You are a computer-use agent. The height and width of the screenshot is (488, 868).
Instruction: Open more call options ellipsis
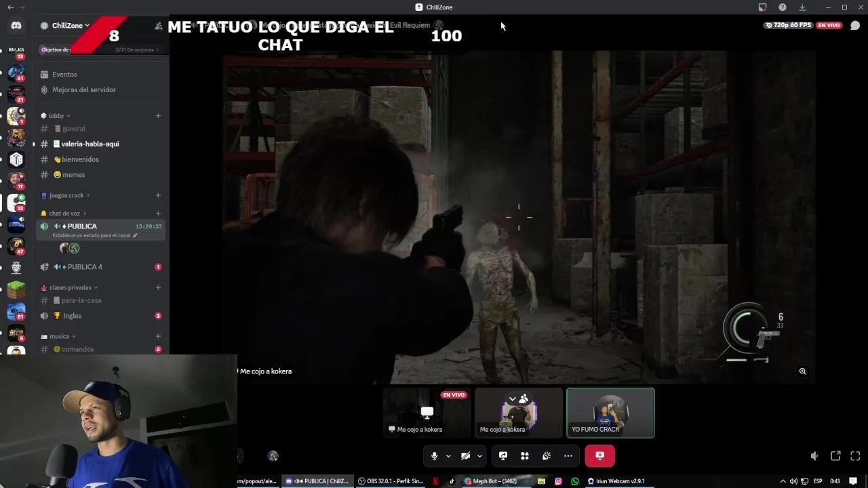[x=568, y=456]
